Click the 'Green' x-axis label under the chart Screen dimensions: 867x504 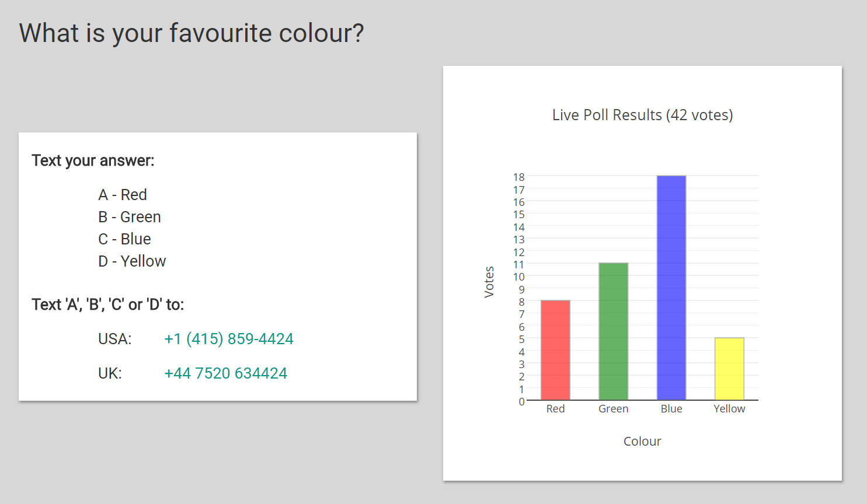(x=613, y=409)
